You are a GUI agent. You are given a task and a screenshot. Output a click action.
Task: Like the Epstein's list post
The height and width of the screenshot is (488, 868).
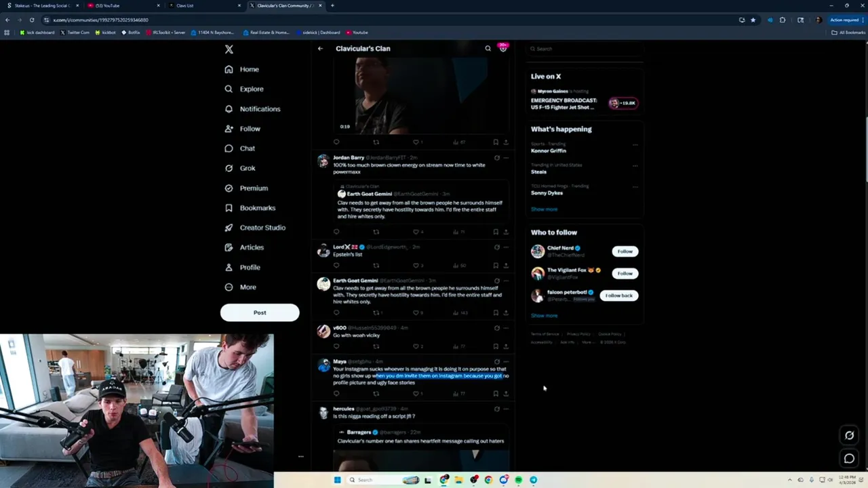click(416, 266)
